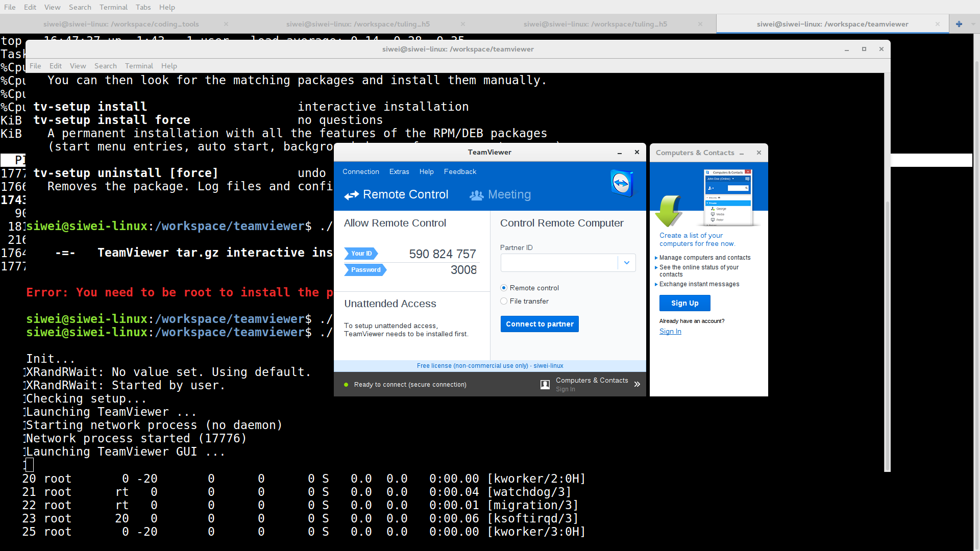Click the TeamViewer logo icon

pyautogui.click(x=622, y=183)
